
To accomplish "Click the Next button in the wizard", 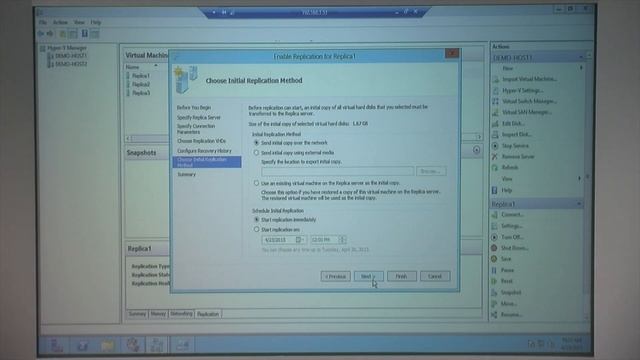I will pos(369,276).
